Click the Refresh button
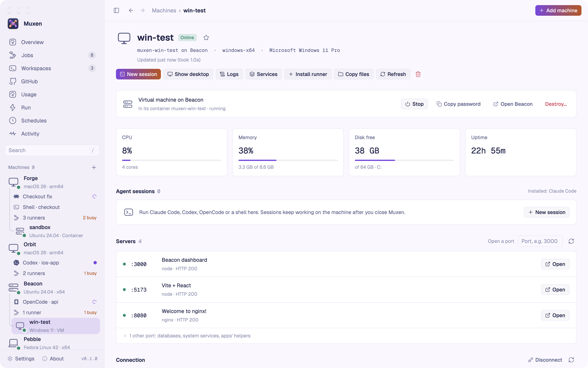The height and width of the screenshot is (368, 588). click(x=393, y=74)
